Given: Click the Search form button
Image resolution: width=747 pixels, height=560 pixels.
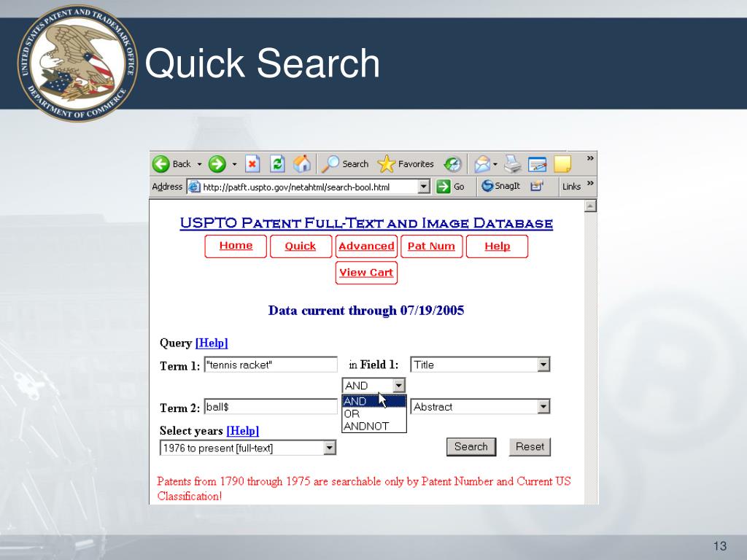Looking at the screenshot, I should point(471,447).
